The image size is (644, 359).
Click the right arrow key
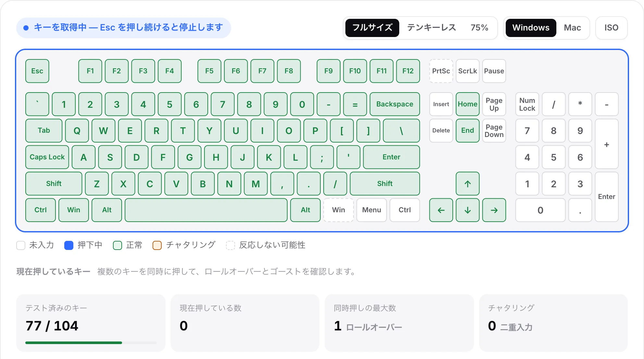[x=494, y=210]
